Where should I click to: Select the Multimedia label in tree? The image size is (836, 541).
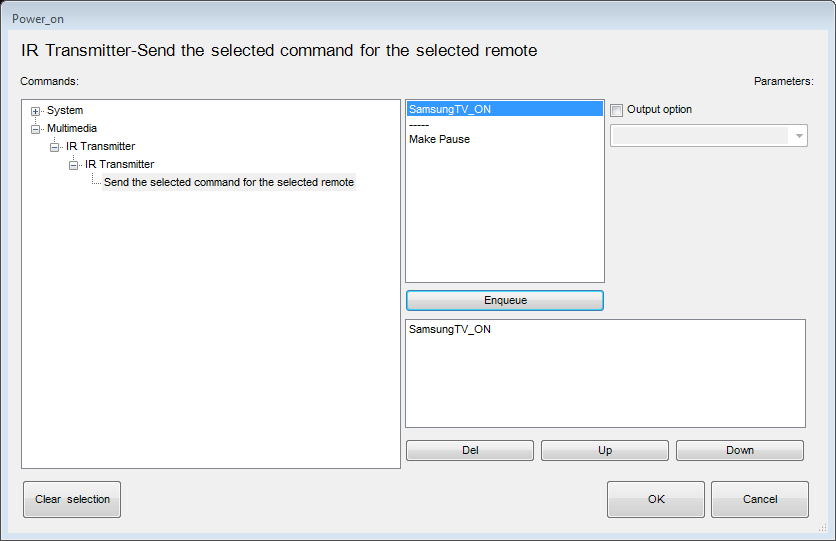click(72, 128)
